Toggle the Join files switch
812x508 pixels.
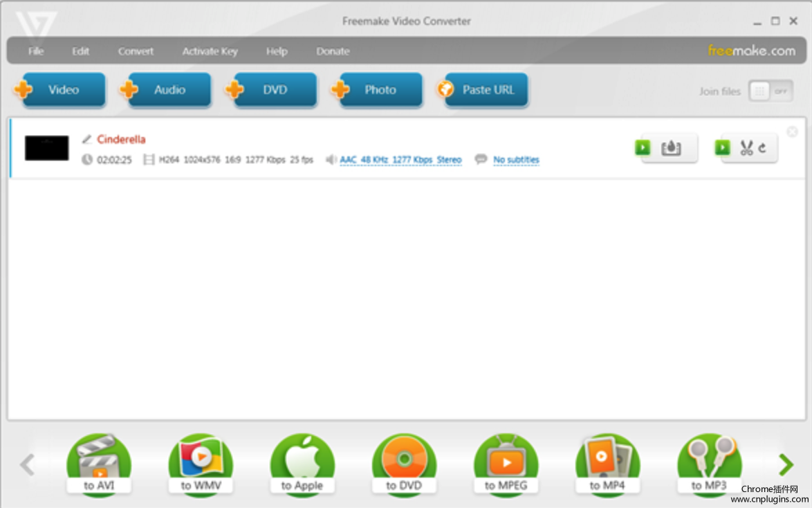pos(771,91)
